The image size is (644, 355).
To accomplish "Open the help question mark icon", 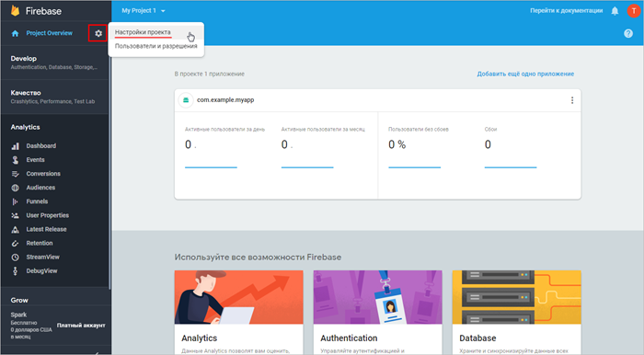I will tap(628, 34).
